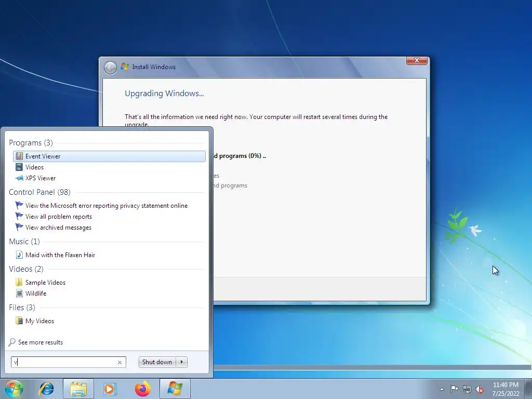532x399 pixels.
Task: Click the View all problem reports flag icon
Action: [x=19, y=216]
